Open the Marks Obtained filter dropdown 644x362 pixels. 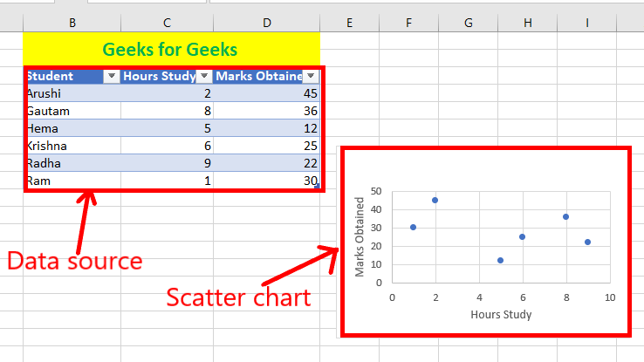[311, 76]
